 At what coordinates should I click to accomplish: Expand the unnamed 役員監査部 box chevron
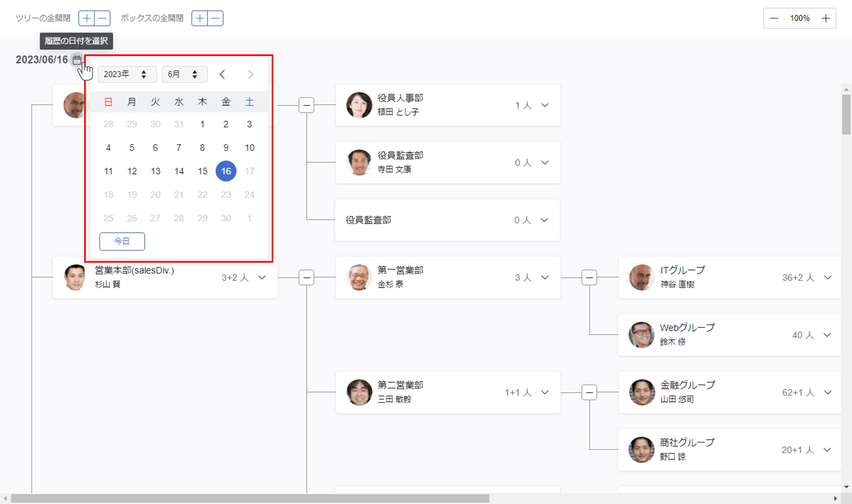coord(544,220)
